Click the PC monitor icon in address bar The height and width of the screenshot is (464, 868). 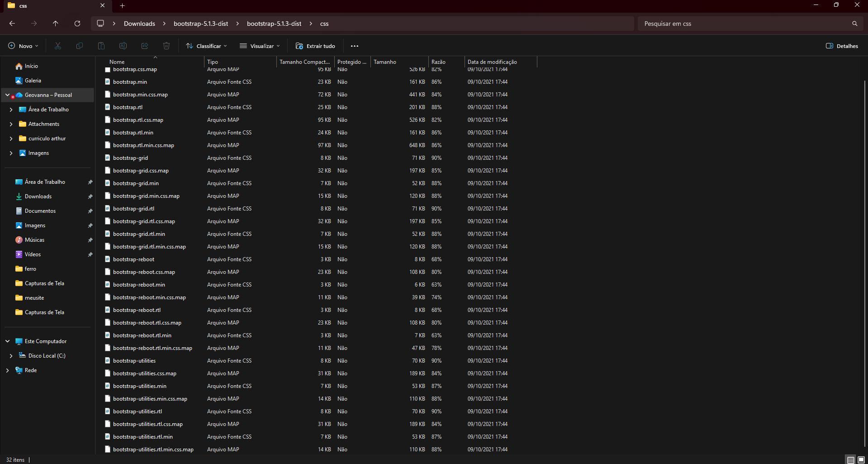coord(100,24)
